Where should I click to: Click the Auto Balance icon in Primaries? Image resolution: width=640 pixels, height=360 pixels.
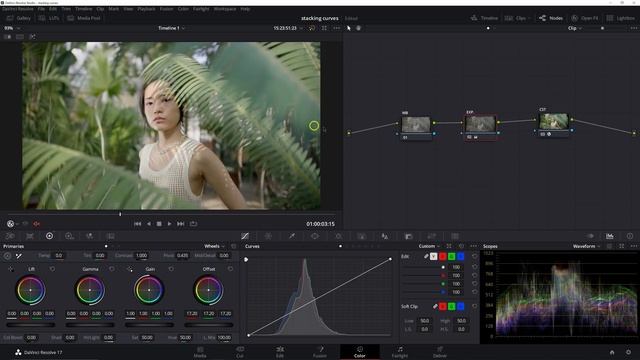(7, 256)
